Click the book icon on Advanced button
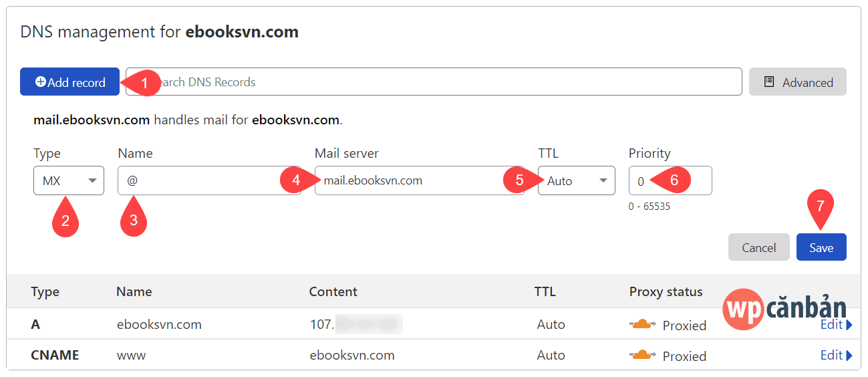The width and height of the screenshot is (868, 377). [769, 82]
